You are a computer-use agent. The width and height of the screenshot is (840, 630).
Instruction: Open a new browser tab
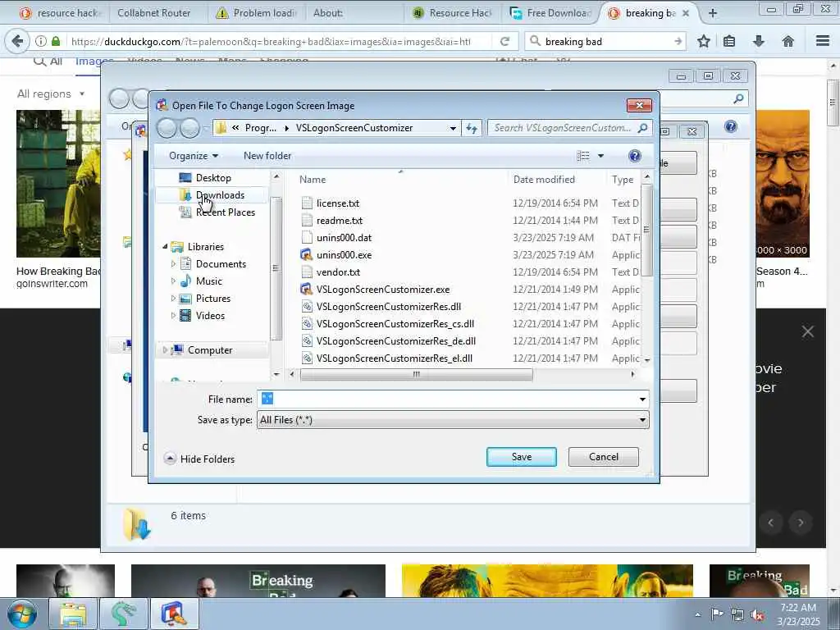pos(713,13)
